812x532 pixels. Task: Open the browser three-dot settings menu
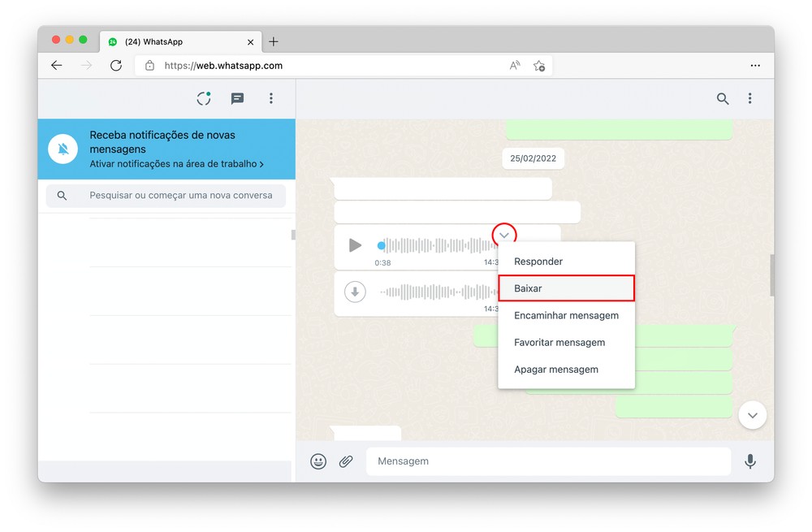[x=755, y=65]
